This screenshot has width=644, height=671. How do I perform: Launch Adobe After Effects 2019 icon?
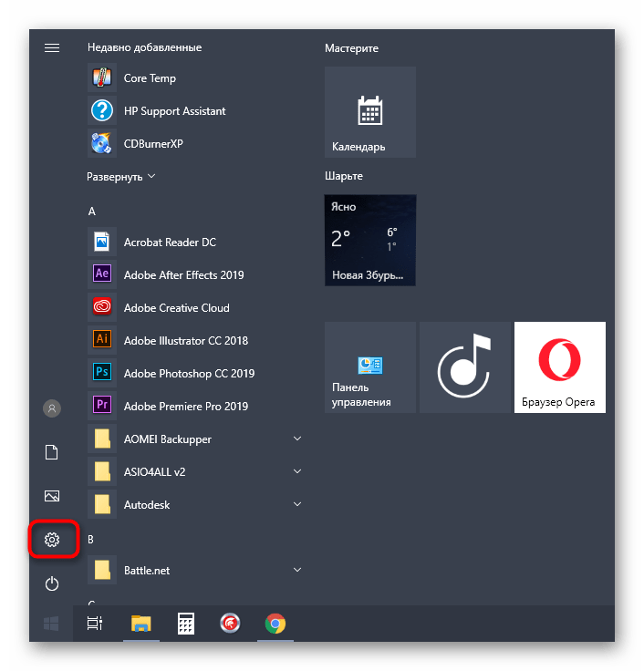[x=102, y=274]
